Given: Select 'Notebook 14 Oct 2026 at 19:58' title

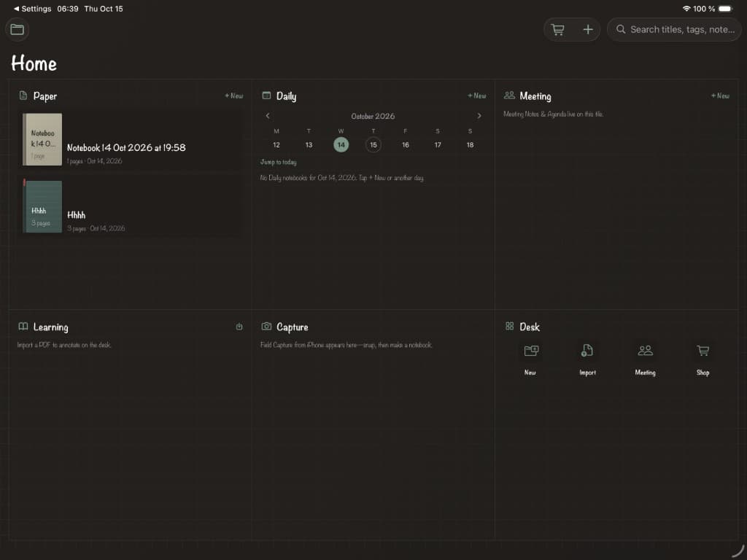Looking at the screenshot, I should click(126, 147).
